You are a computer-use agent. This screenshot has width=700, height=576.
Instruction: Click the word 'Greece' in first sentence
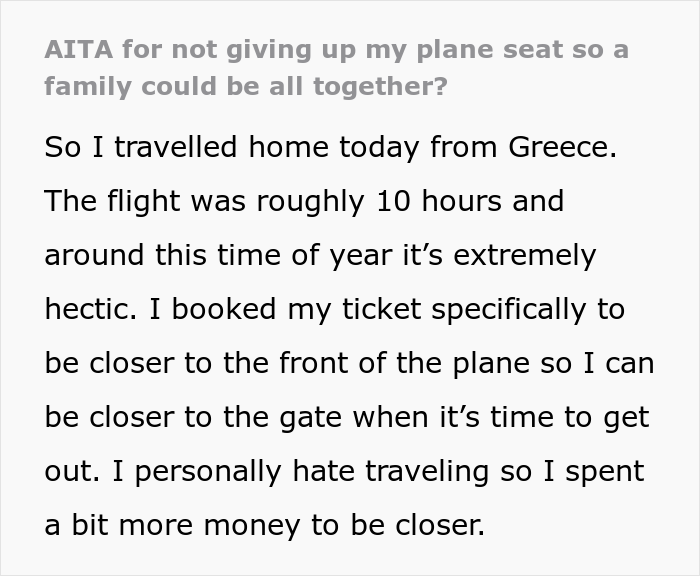point(563,147)
